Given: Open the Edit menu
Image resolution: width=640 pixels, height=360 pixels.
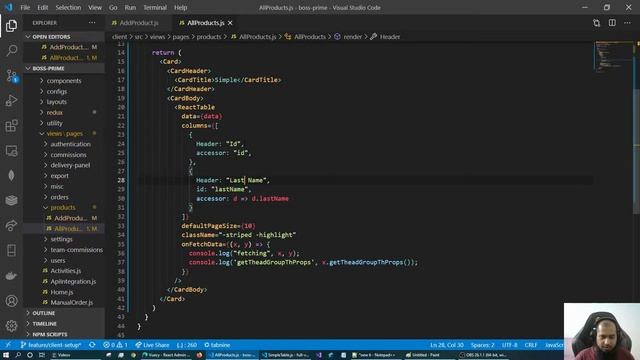Looking at the screenshot, I should [x=42, y=7].
